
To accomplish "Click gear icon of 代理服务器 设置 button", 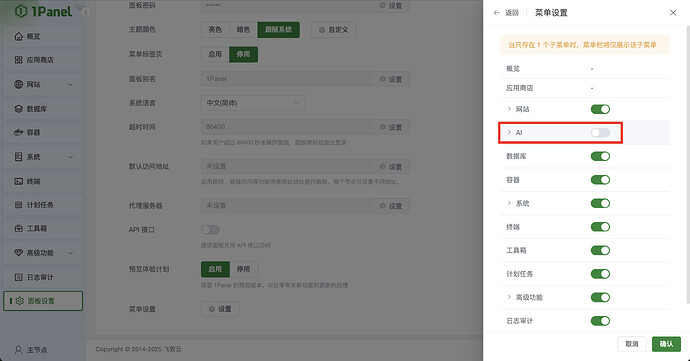I will (382, 206).
